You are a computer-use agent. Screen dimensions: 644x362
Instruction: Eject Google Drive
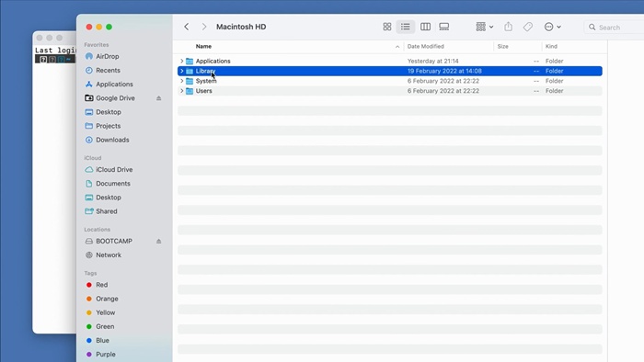[158, 98]
